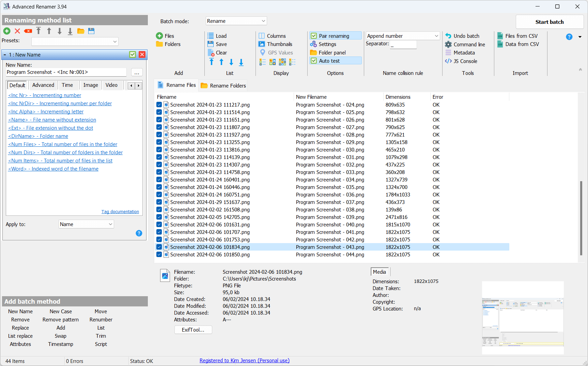
Task: Click the Start batch button
Action: point(550,21)
